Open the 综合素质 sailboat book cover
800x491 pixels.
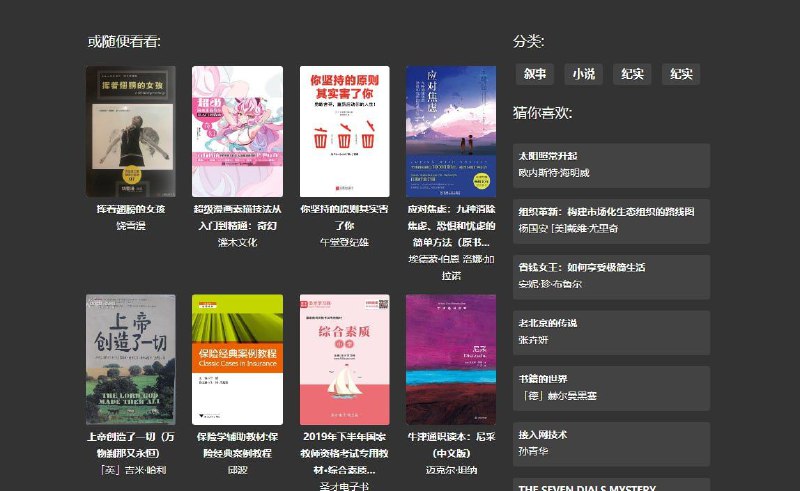click(344, 359)
